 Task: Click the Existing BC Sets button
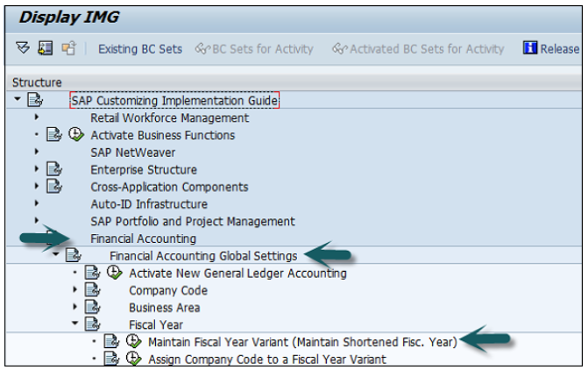coord(139,49)
